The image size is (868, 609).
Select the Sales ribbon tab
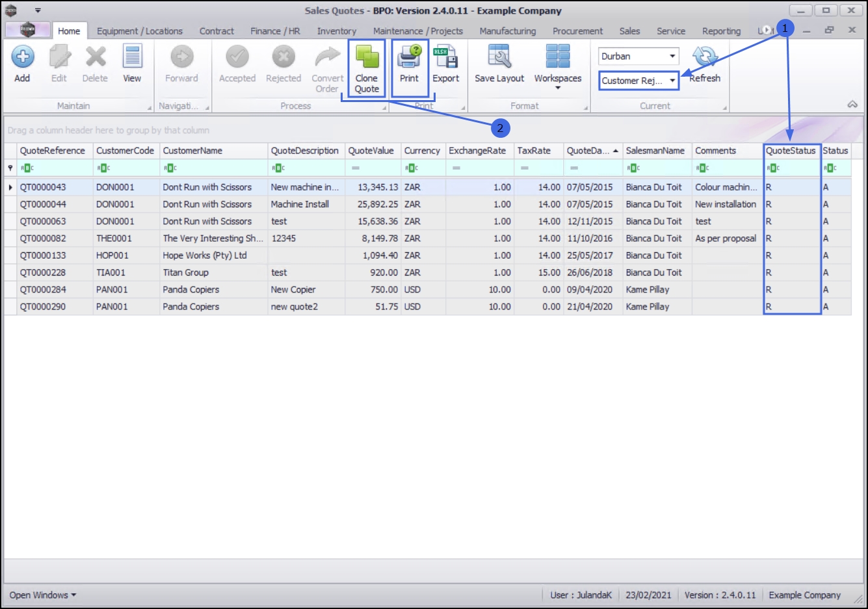click(629, 31)
